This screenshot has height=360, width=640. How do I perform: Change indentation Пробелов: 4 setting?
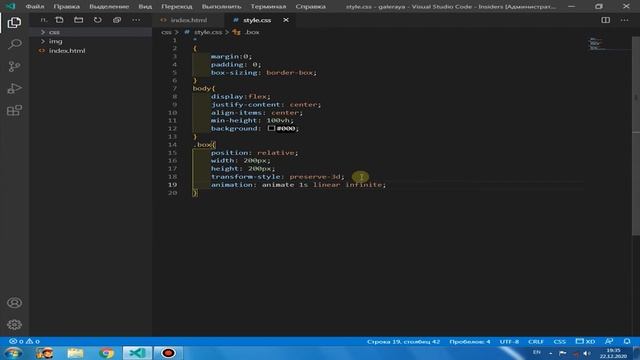click(x=470, y=341)
